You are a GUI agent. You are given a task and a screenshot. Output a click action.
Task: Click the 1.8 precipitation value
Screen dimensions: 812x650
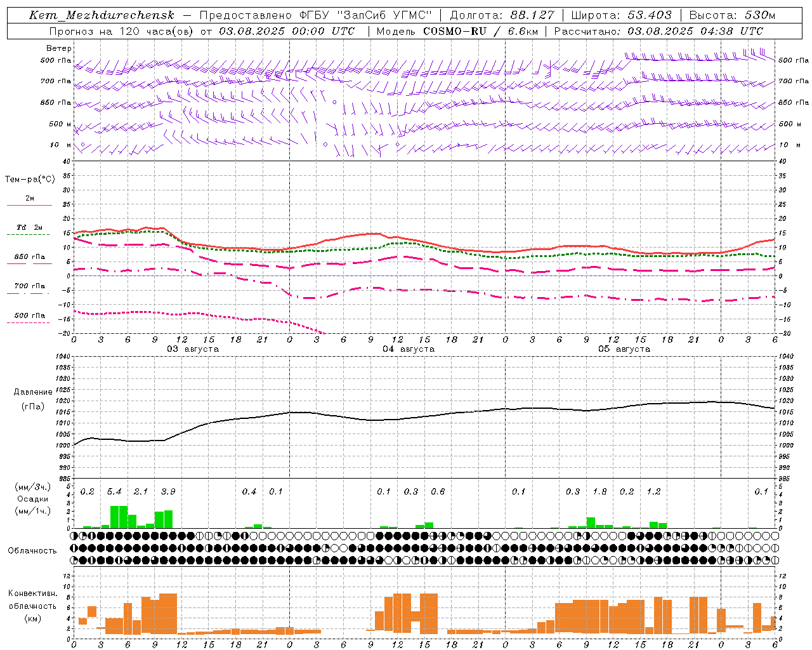(x=599, y=492)
